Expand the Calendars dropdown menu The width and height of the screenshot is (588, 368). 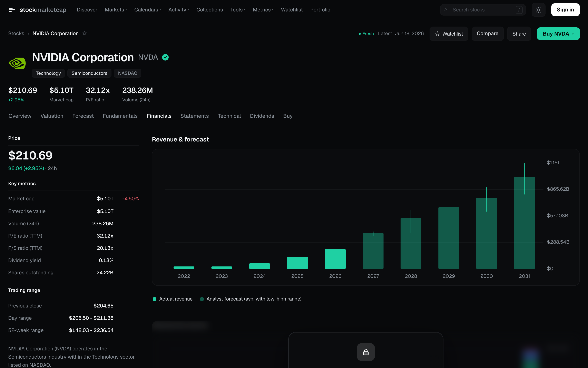click(147, 10)
